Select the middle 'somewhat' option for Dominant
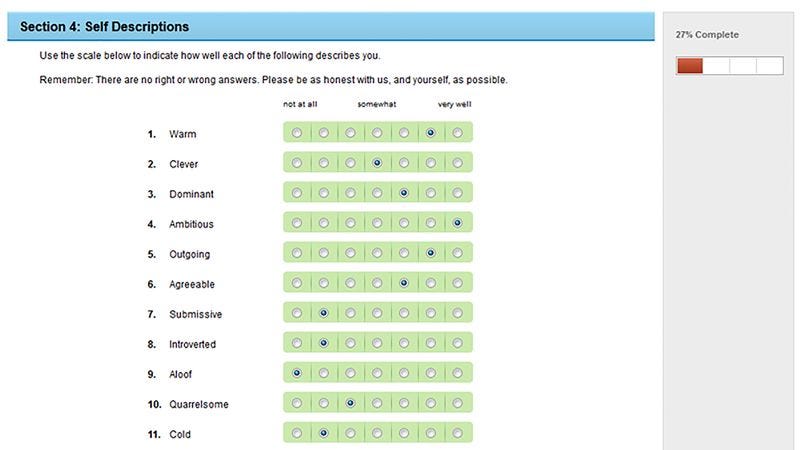800x450 pixels. tap(377, 193)
